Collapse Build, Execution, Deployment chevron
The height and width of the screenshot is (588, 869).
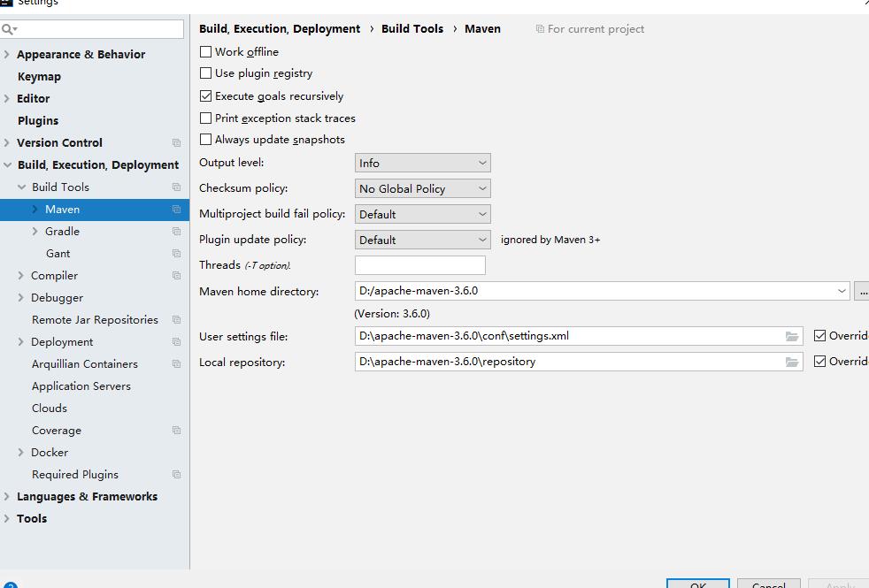tap(7, 165)
